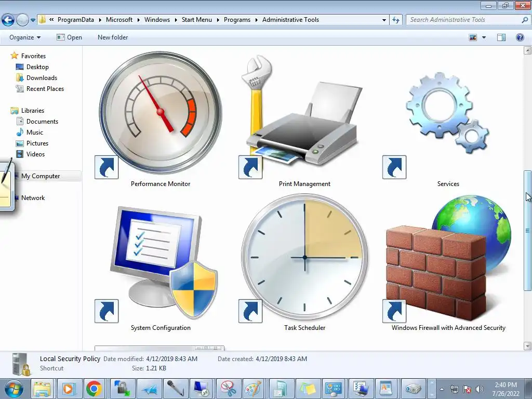Select Libraries in the navigation pane

[x=33, y=111]
